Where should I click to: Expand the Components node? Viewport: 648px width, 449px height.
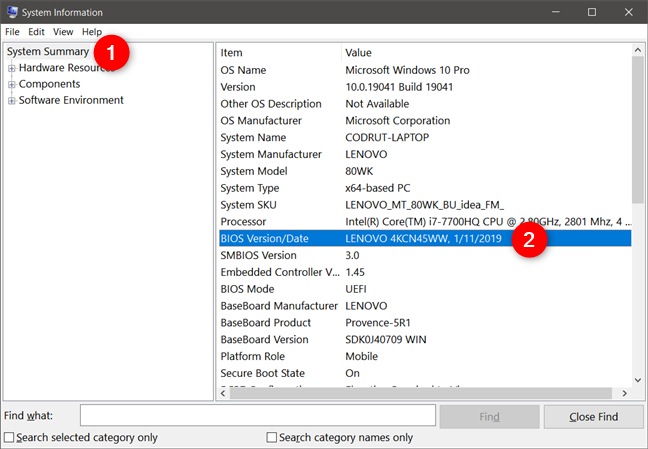pyautogui.click(x=12, y=84)
